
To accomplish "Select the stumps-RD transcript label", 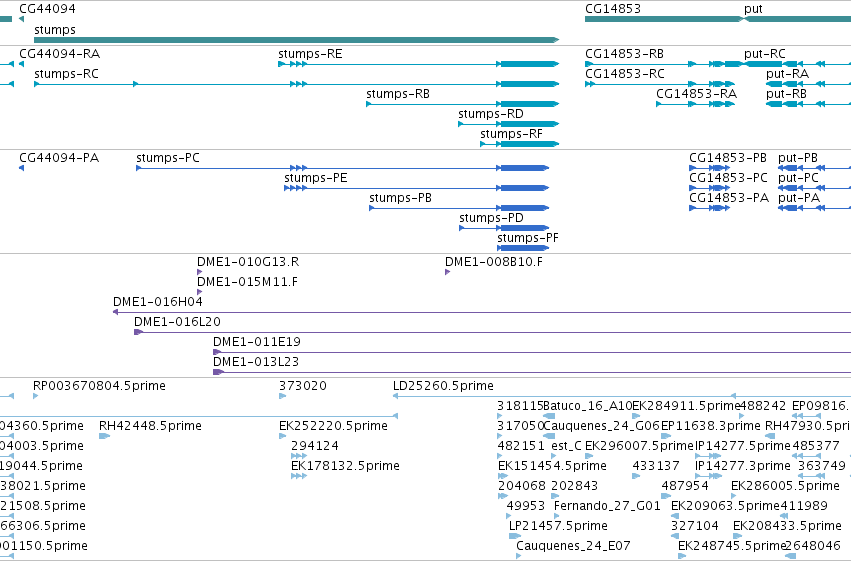I will tap(491, 114).
